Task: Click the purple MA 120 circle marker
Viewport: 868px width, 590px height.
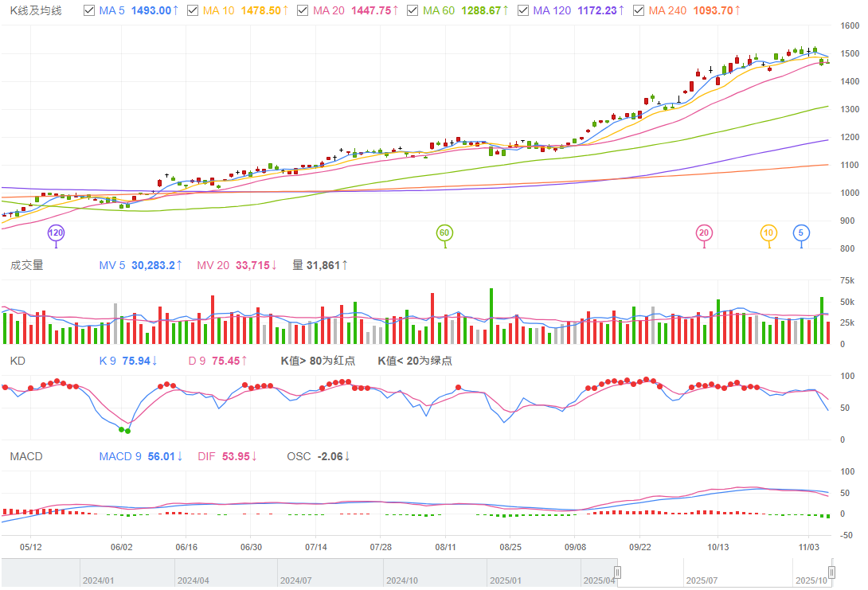Action: tap(56, 233)
